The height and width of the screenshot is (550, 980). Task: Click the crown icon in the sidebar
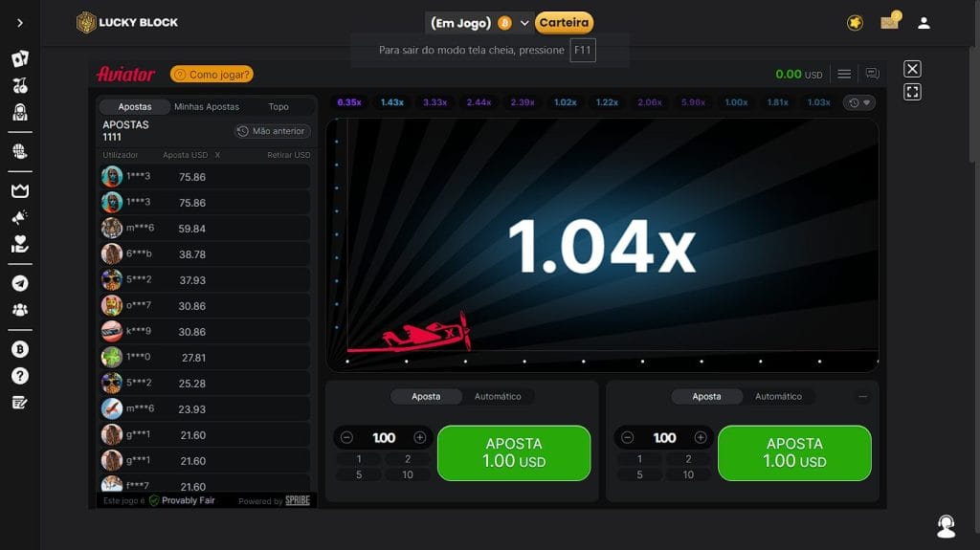(20, 191)
